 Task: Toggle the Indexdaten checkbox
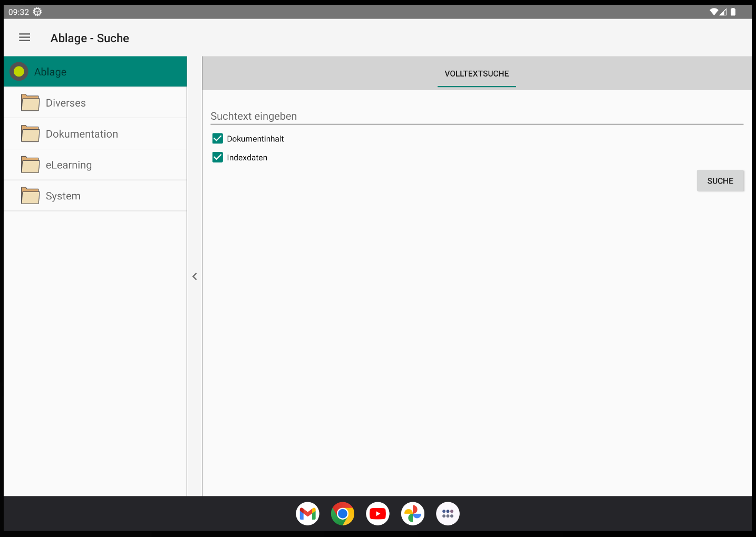[218, 157]
